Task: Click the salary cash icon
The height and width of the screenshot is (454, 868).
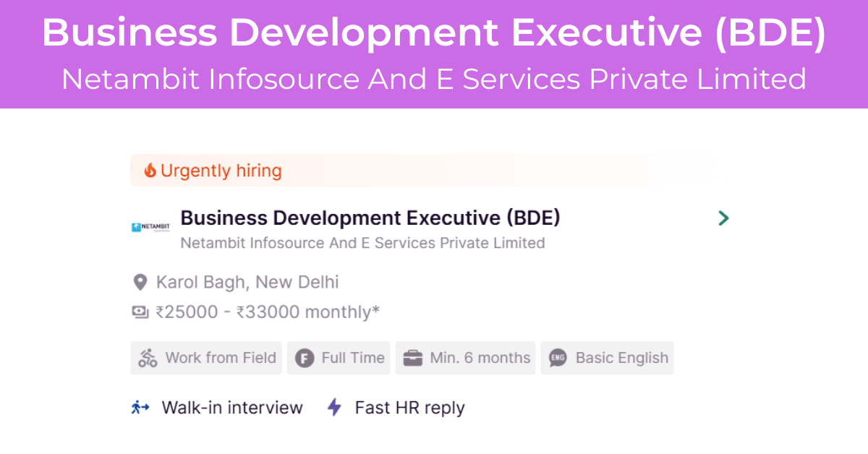Action: [140, 312]
